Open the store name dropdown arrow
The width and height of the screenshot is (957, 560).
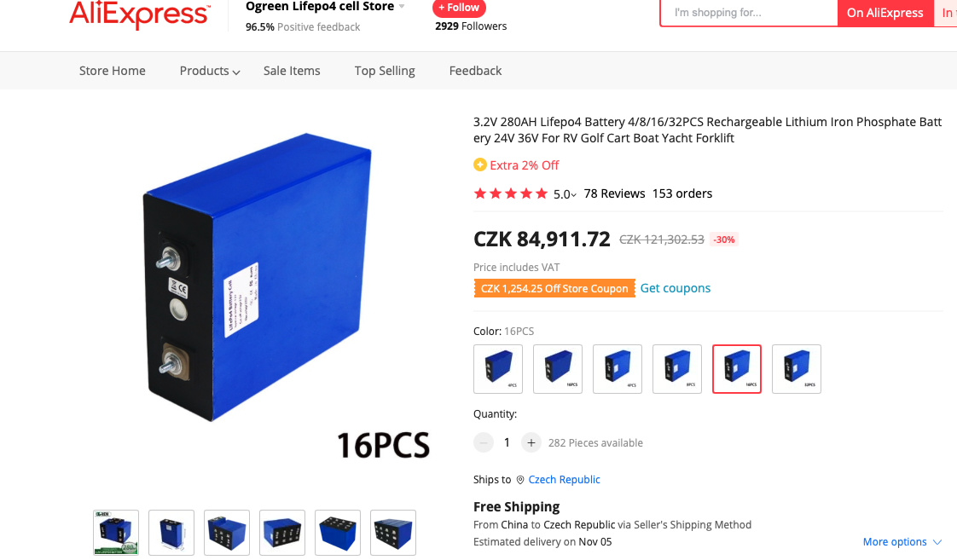click(402, 7)
